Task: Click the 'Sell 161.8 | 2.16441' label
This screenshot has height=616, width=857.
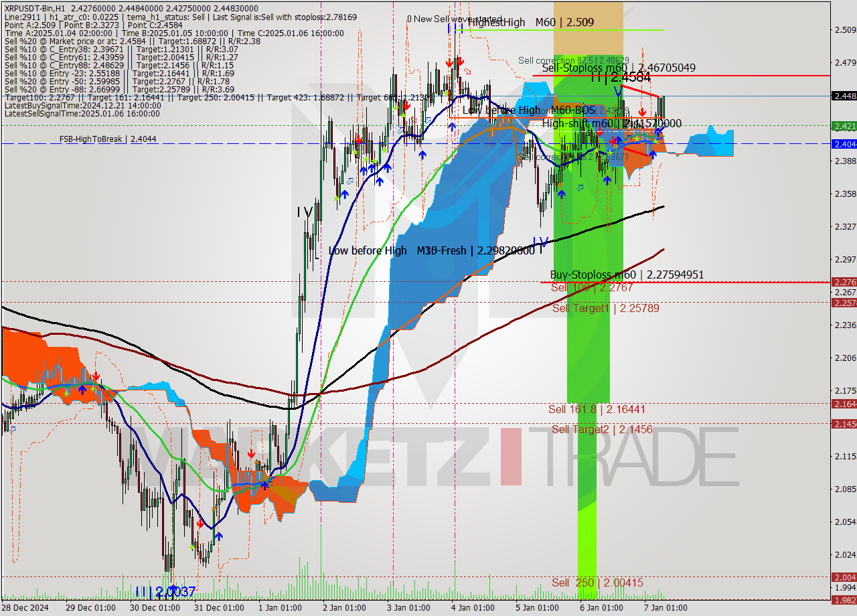Action: pyautogui.click(x=597, y=409)
